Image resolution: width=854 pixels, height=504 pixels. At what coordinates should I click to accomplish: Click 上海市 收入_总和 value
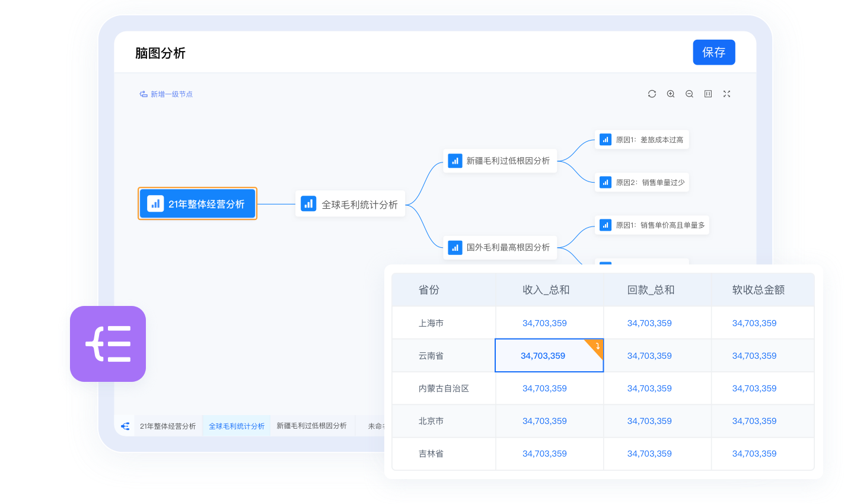point(544,323)
